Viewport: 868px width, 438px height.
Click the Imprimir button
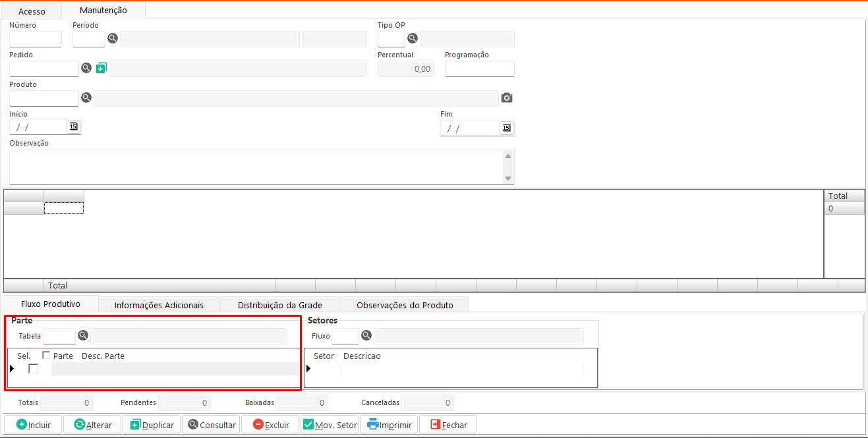(x=389, y=425)
